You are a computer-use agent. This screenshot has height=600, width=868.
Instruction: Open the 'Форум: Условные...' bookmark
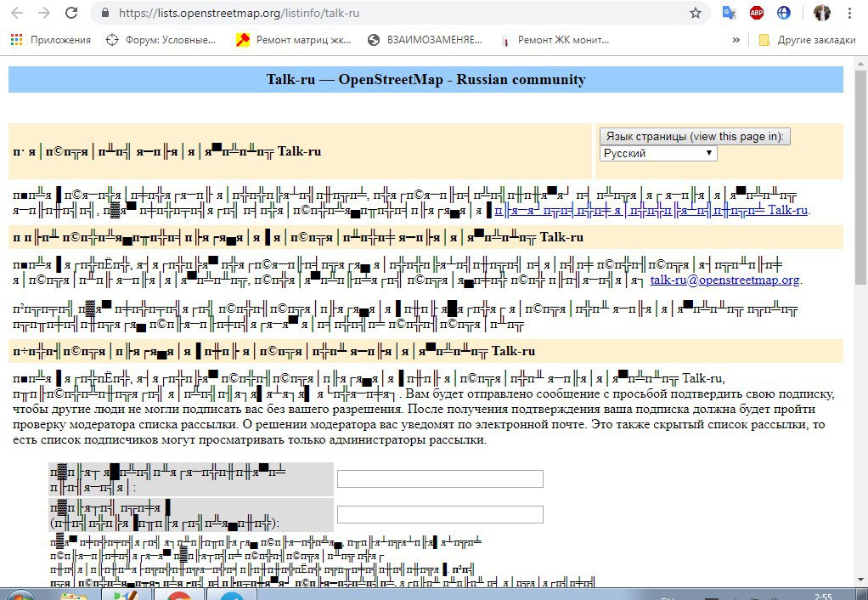coord(161,40)
